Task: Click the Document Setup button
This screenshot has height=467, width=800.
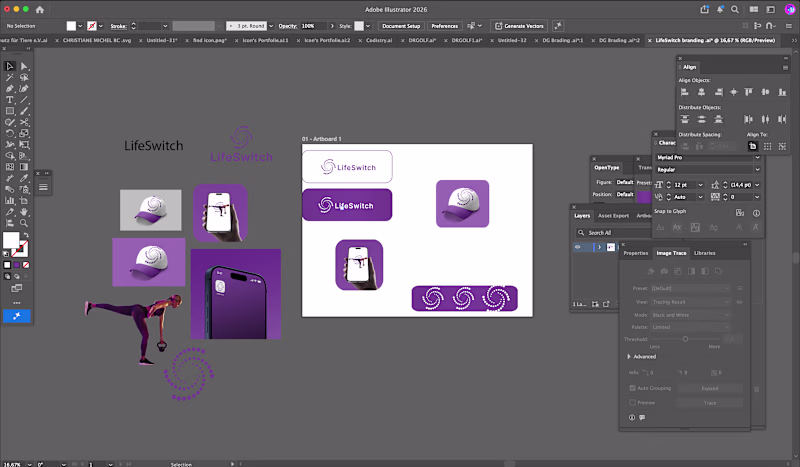Action: 401,26
